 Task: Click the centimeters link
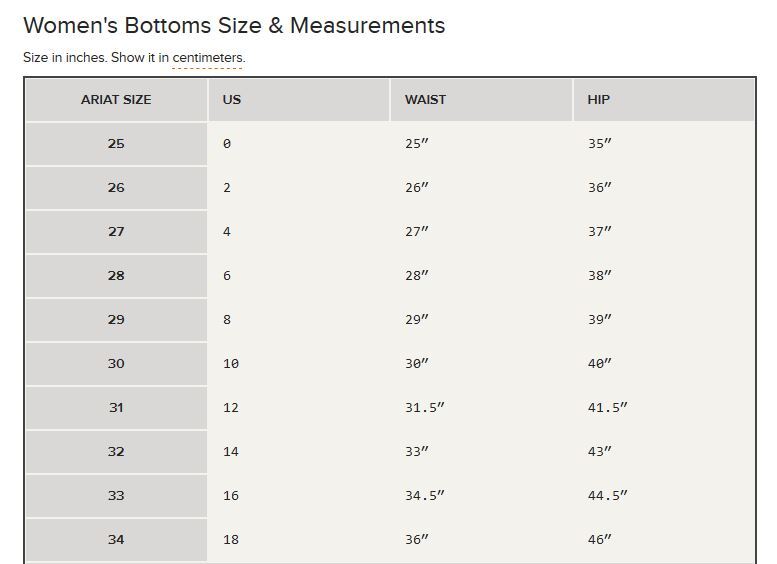[208, 57]
